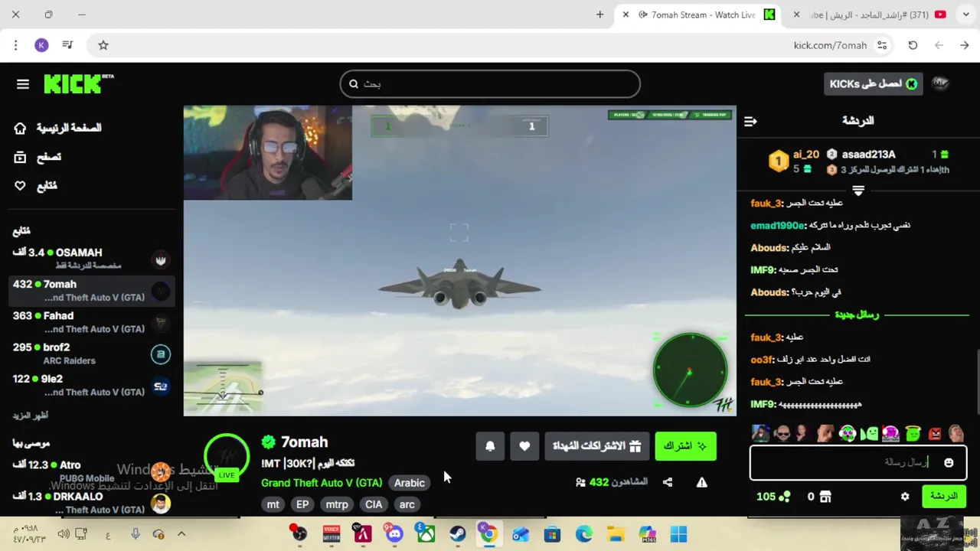
Task: Click the report warning triangle icon
Action: click(x=701, y=482)
